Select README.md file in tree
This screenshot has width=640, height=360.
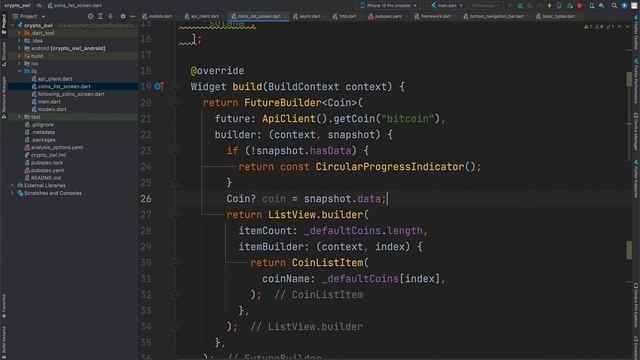[45, 178]
